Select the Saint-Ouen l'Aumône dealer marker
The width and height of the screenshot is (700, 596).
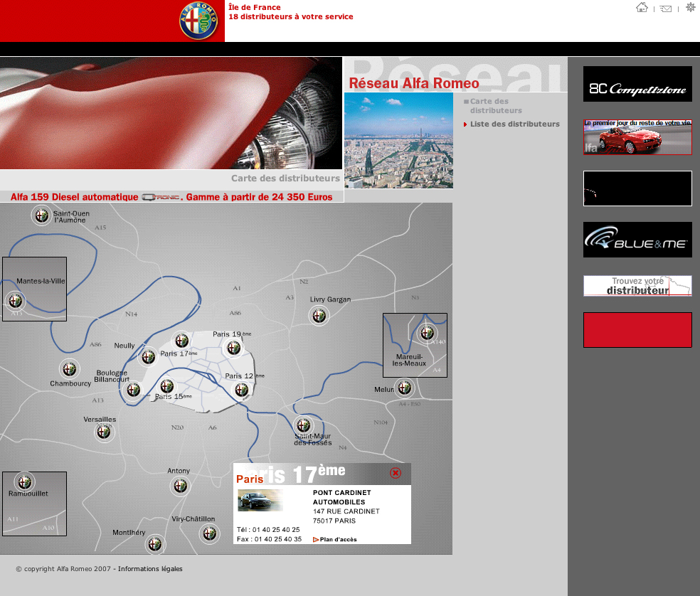41,216
